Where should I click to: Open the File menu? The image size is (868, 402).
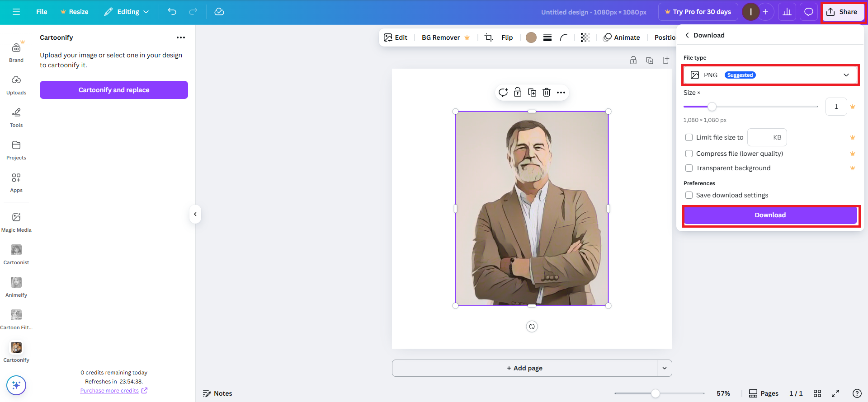coord(42,12)
